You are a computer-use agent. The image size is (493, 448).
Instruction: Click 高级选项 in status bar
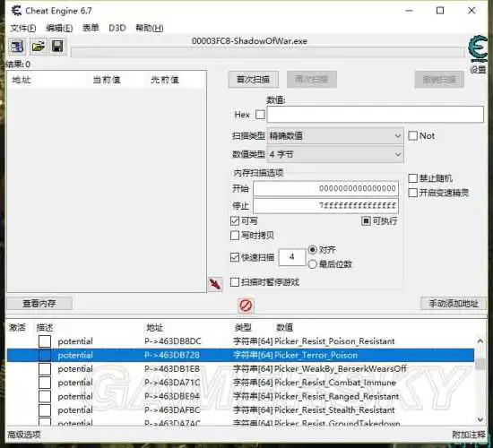24,435
